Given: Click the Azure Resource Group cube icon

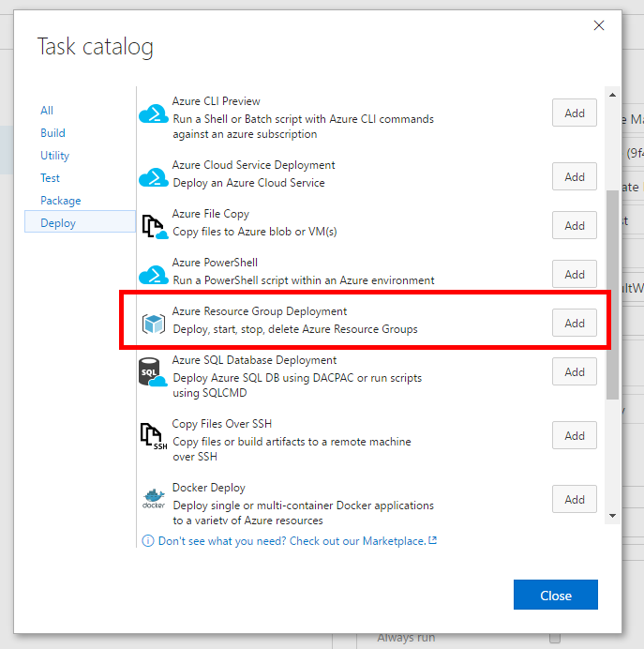Looking at the screenshot, I should [154, 324].
